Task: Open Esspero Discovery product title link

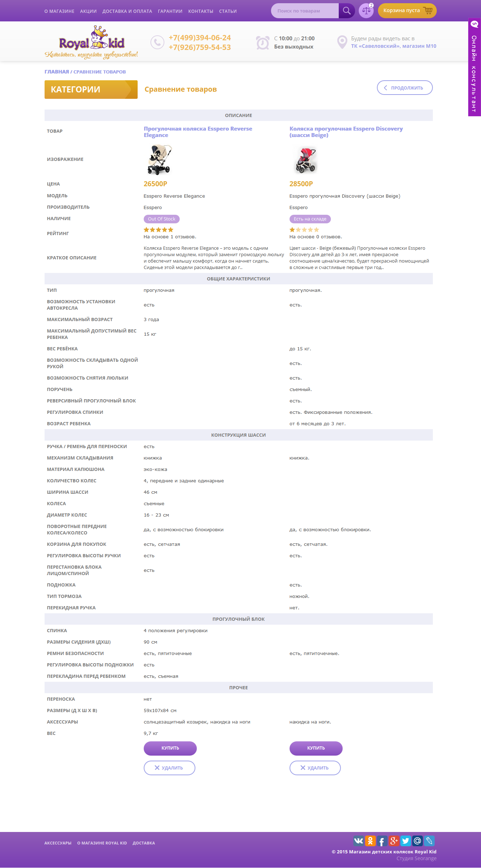Action: [346, 132]
